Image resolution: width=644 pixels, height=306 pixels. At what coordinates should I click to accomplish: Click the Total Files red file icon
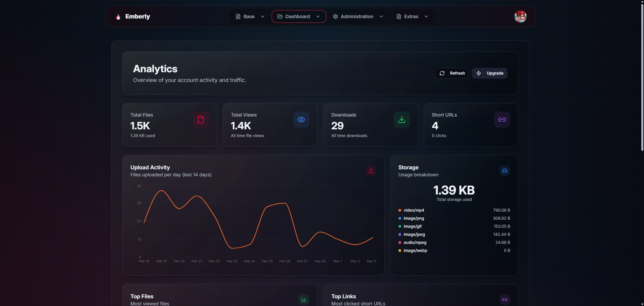coord(201,120)
